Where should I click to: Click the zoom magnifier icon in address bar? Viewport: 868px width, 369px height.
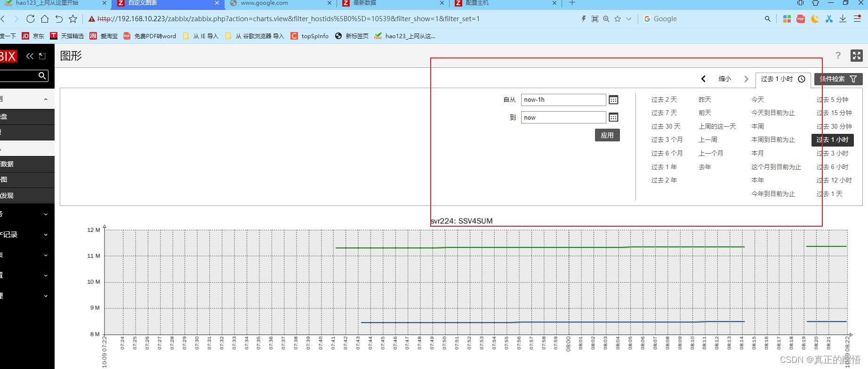pos(606,19)
